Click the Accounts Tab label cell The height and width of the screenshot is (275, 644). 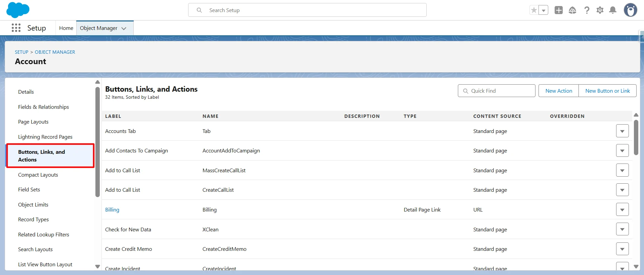120,131
